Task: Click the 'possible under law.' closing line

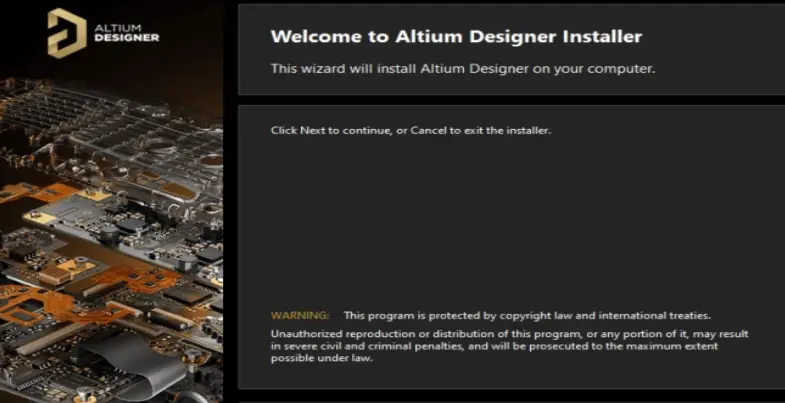Action: click(x=322, y=359)
